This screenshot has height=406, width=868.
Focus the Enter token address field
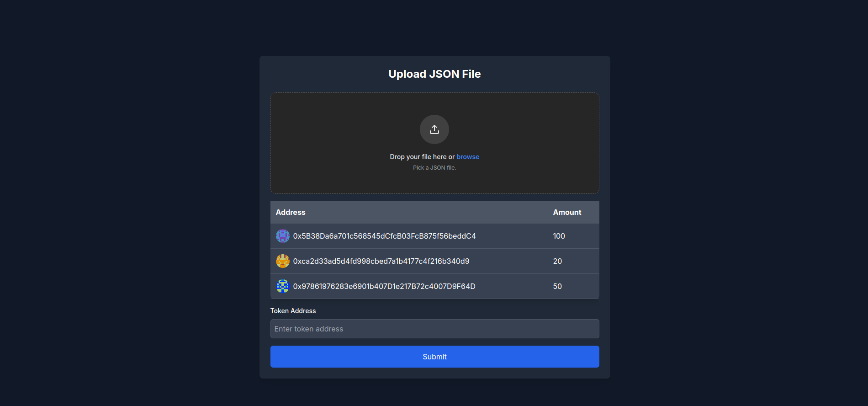coord(435,329)
